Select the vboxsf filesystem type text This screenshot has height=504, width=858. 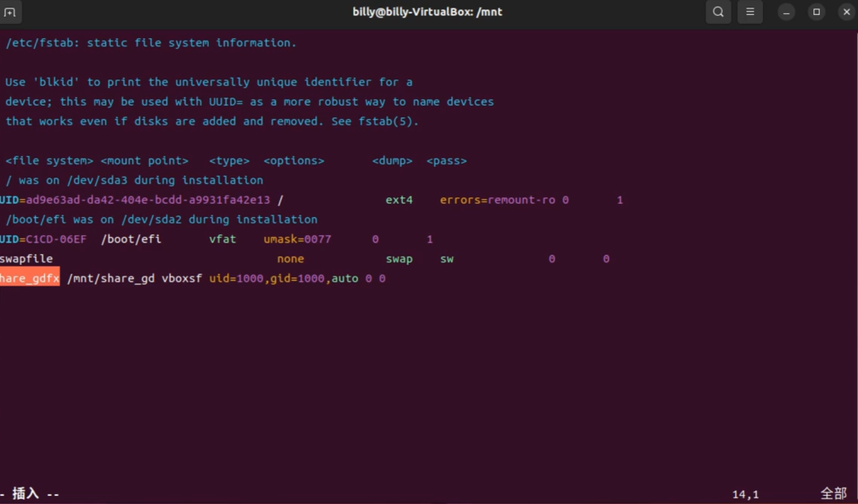pos(181,278)
